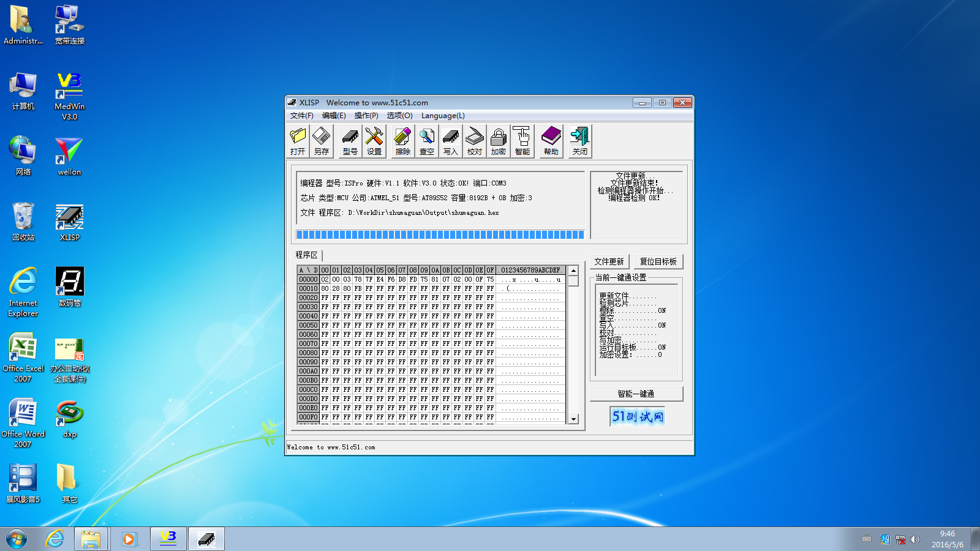980x551 pixels.
Task: Click the hex view scroll-up arrow
Action: click(573, 271)
